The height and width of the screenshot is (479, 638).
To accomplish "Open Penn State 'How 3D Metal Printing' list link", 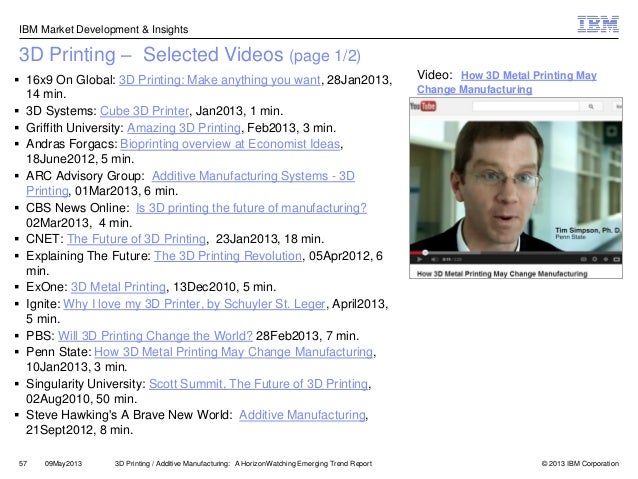I will 234,352.
